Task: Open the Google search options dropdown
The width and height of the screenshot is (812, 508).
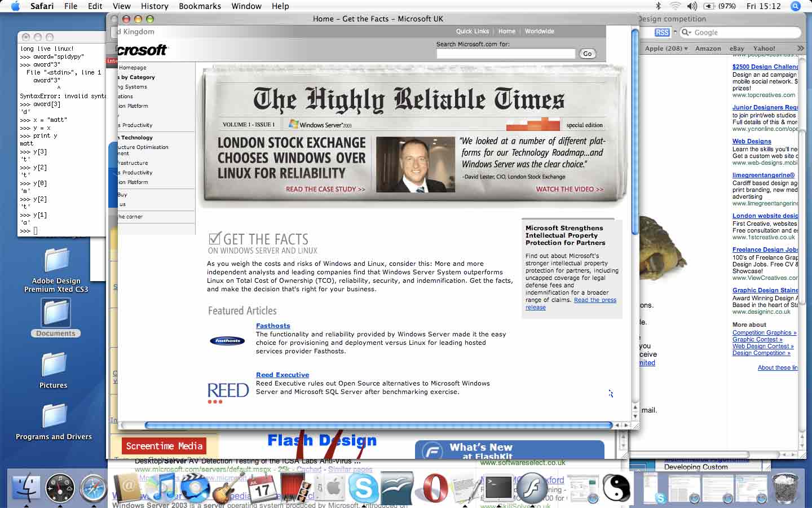Action: click(686, 33)
